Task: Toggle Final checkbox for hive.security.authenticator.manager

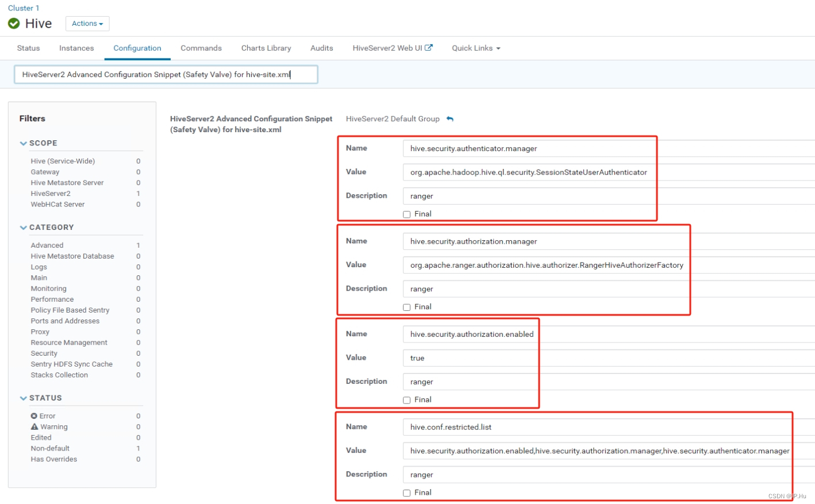Action: tap(407, 214)
